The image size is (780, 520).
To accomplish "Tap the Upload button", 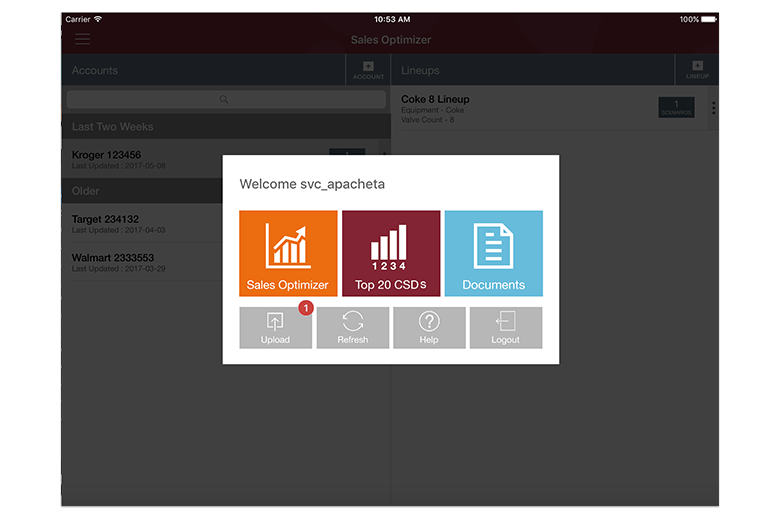I will coord(276,327).
